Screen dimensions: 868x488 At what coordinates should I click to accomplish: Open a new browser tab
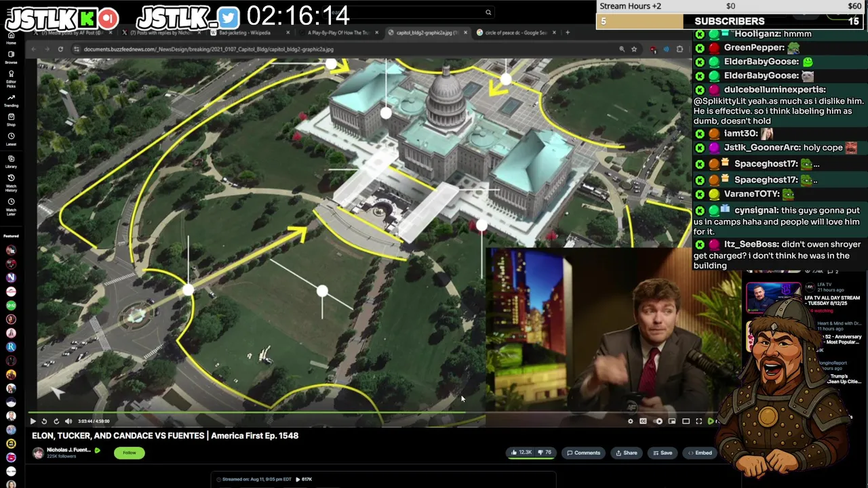pos(568,33)
